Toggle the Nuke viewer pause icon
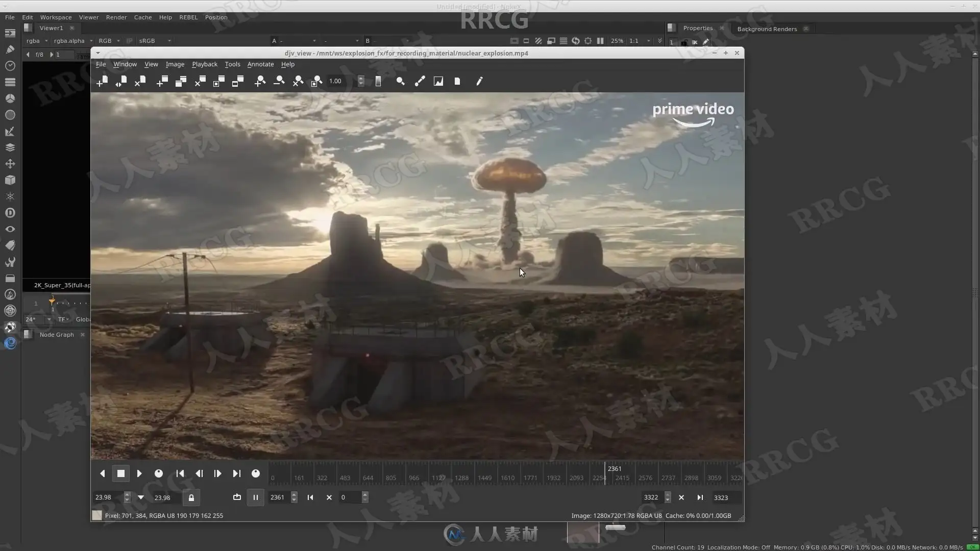 pyautogui.click(x=600, y=41)
